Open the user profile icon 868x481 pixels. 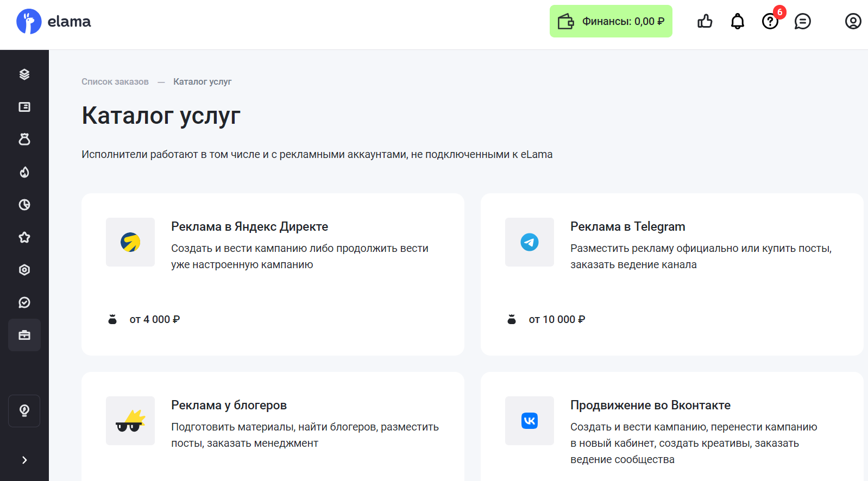[x=853, y=21]
